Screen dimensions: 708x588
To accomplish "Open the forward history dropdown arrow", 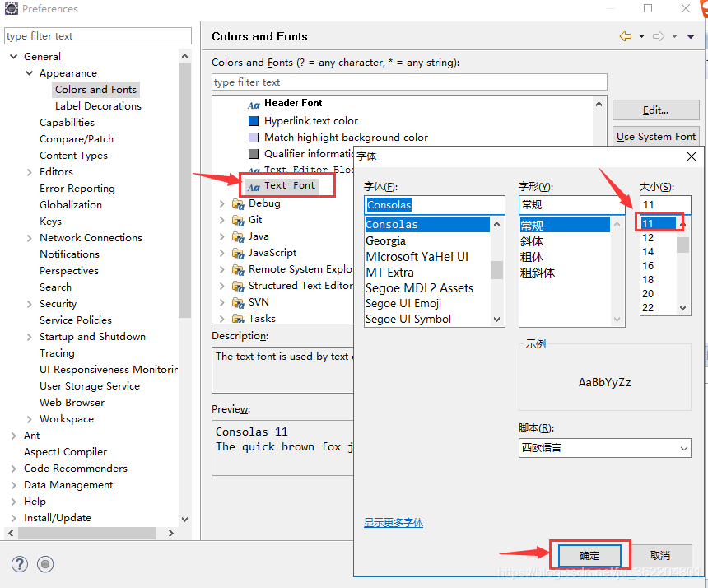I will tap(674, 36).
